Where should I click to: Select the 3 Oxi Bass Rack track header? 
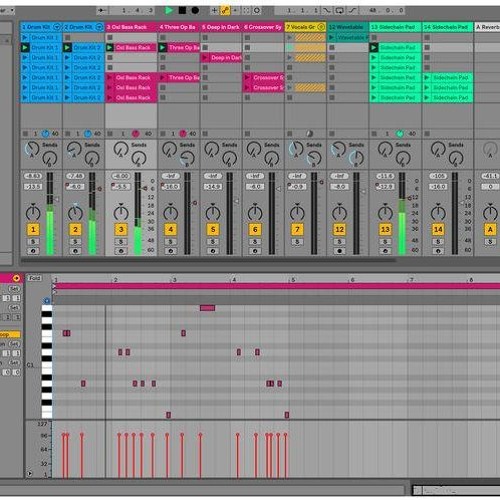pos(131,27)
